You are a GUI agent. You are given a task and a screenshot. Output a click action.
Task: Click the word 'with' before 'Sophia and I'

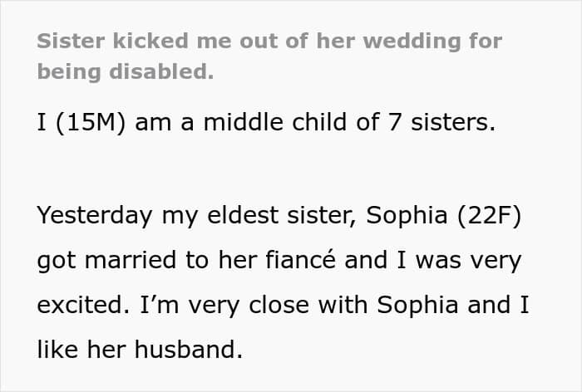343,305
